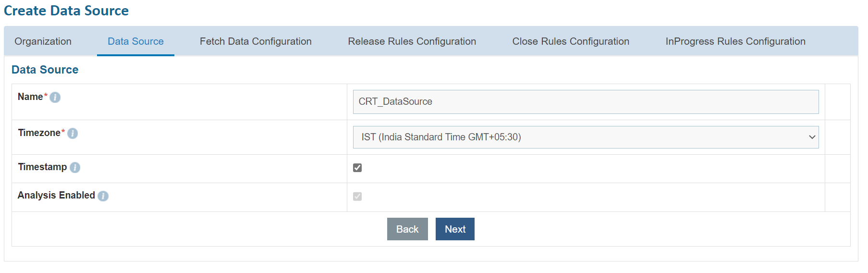Show the Timestamp info tooltip icon

pos(75,168)
